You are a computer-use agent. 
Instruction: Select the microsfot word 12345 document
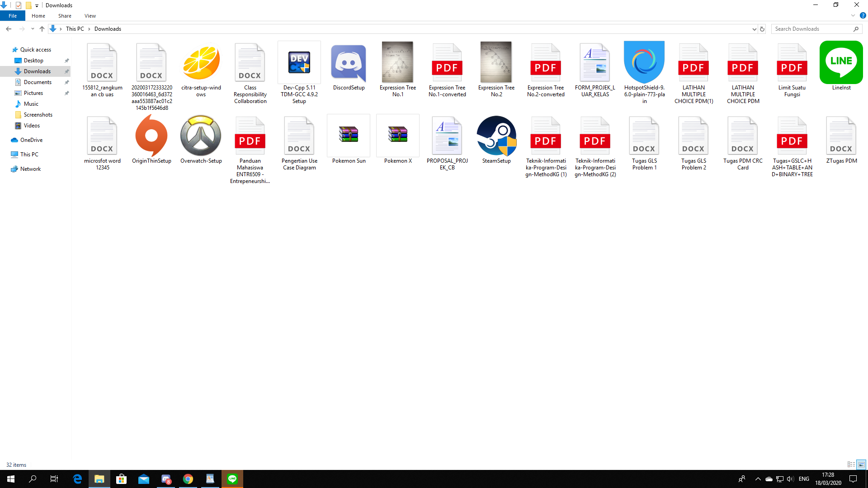click(x=102, y=143)
